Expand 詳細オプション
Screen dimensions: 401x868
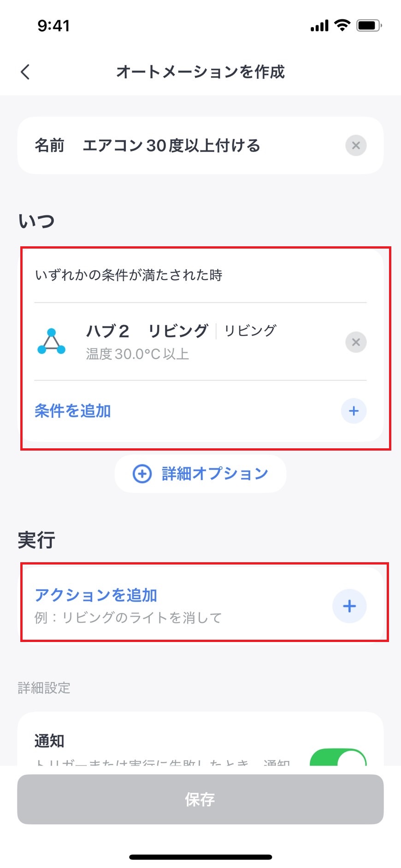coord(215,474)
